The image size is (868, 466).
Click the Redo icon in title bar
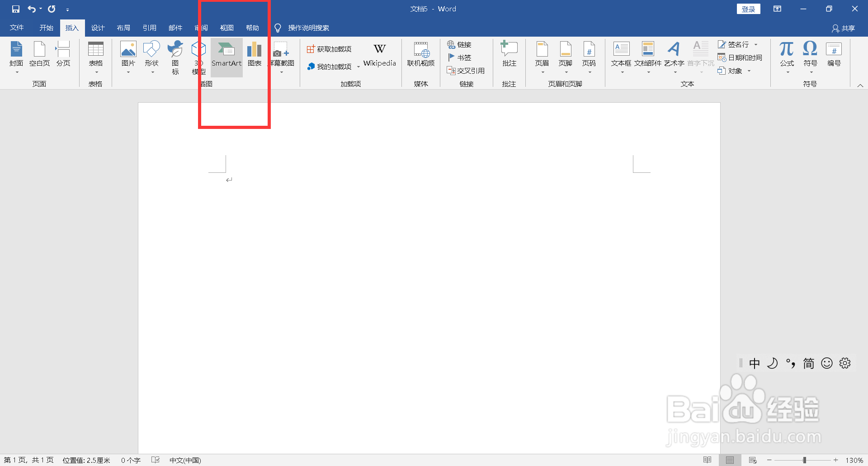pos(52,9)
